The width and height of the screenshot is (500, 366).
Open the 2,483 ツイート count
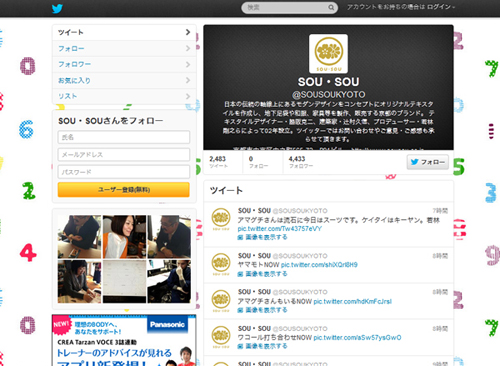(x=218, y=162)
